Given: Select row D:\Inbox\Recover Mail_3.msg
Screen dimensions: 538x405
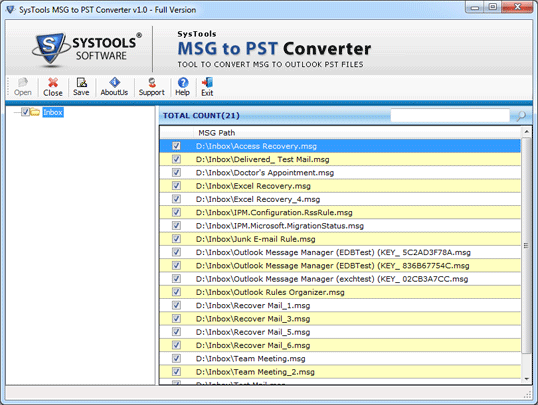Looking at the screenshot, I should pyautogui.click(x=340, y=319).
